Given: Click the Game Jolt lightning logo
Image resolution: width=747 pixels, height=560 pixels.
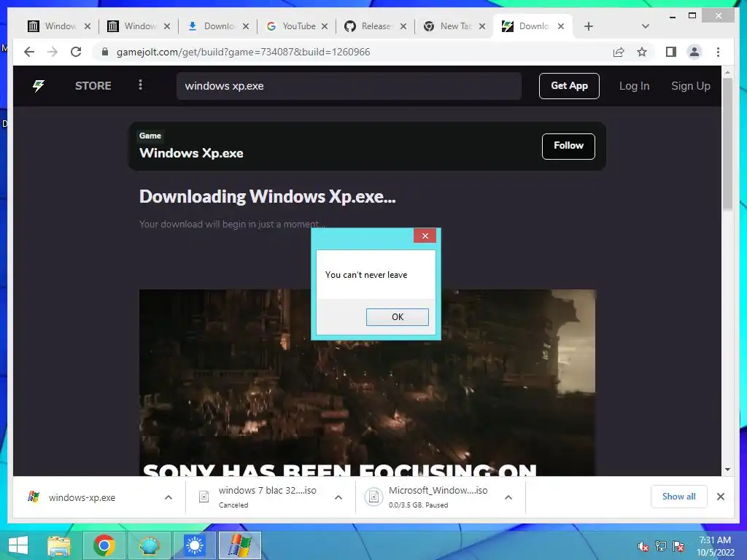Looking at the screenshot, I should pyautogui.click(x=39, y=86).
